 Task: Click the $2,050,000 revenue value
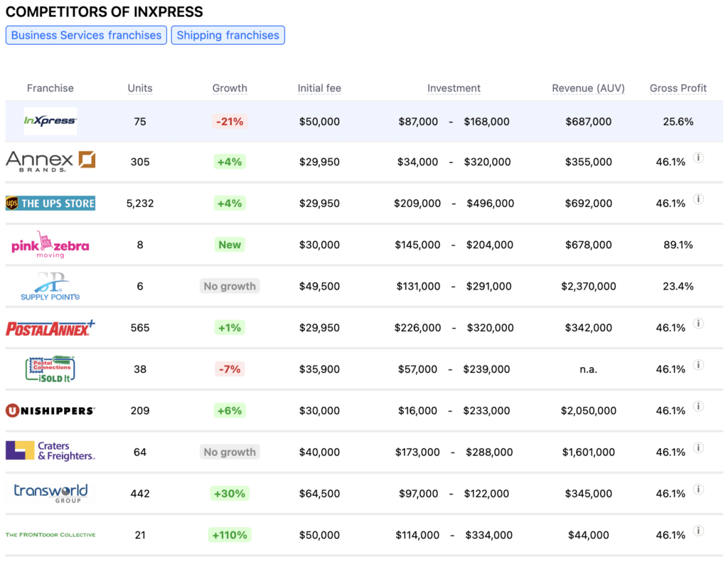coord(588,410)
